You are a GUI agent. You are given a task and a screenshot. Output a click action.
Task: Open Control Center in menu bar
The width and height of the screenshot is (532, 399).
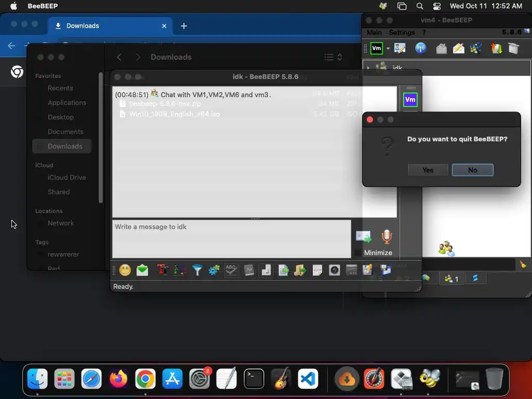coord(436,6)
